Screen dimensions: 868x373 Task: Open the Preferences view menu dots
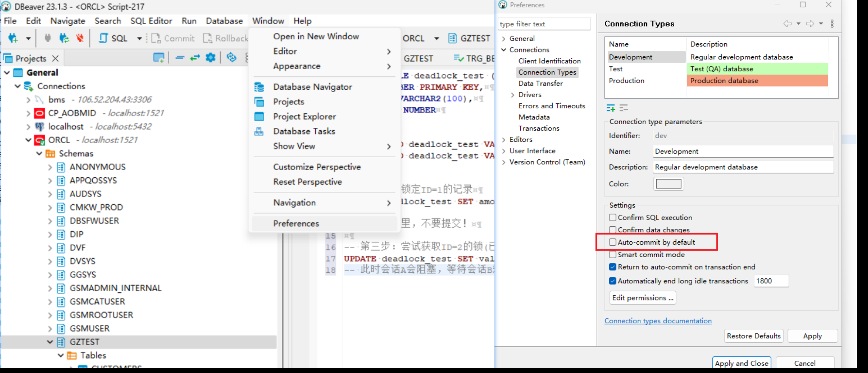pos(832,24)
